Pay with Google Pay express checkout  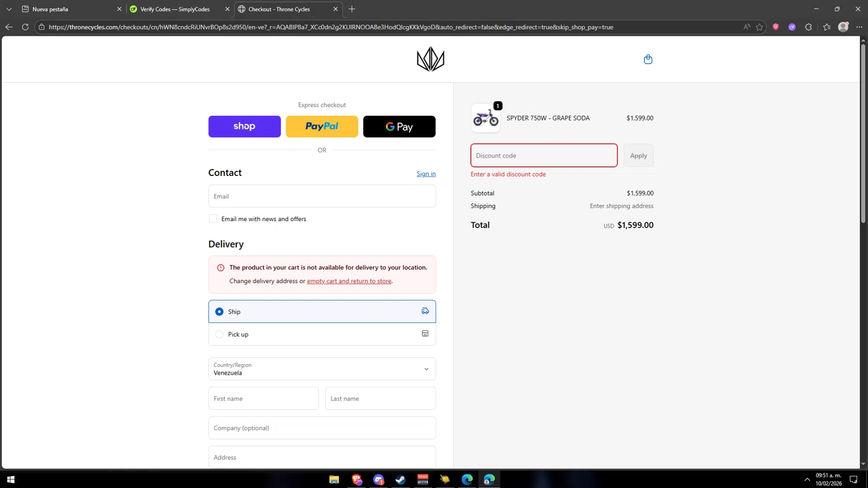[x=399, y=126]
